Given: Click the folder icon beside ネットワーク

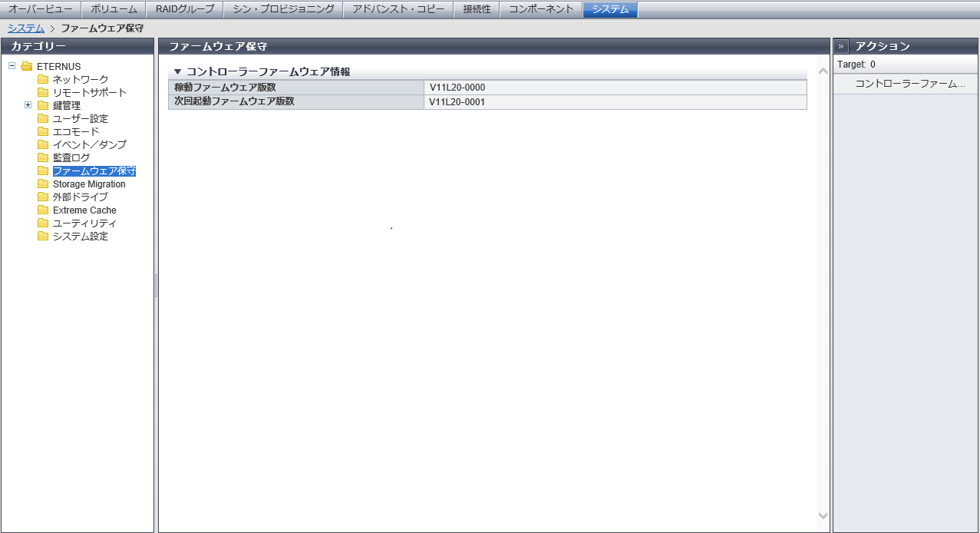Looking at the screenshot, I should [43, 80].
